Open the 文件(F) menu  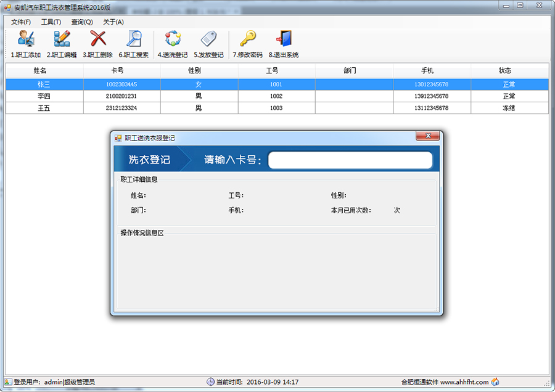21,22
